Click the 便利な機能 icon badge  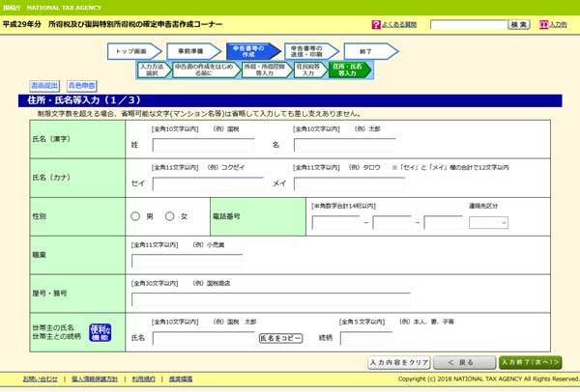(101, 333)
